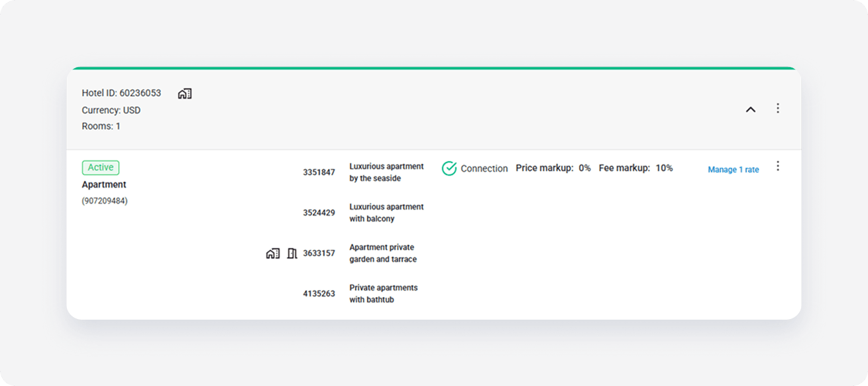
Task: Select the room code 3351847
Action: pos(319,172)
